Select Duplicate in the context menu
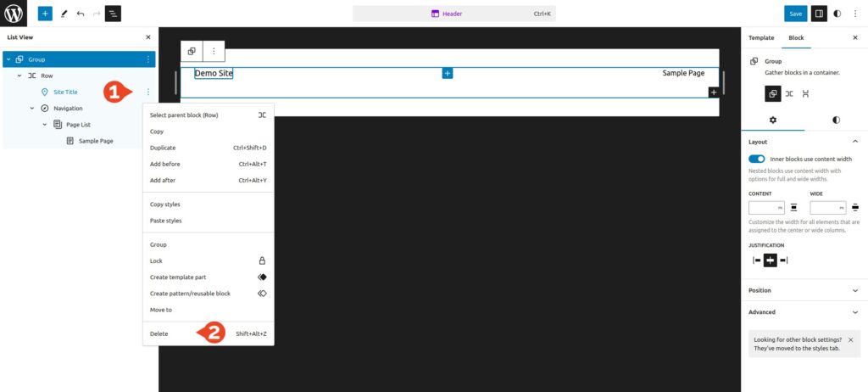The width and height of the screenshot is (868, 392). click(163, 148)
